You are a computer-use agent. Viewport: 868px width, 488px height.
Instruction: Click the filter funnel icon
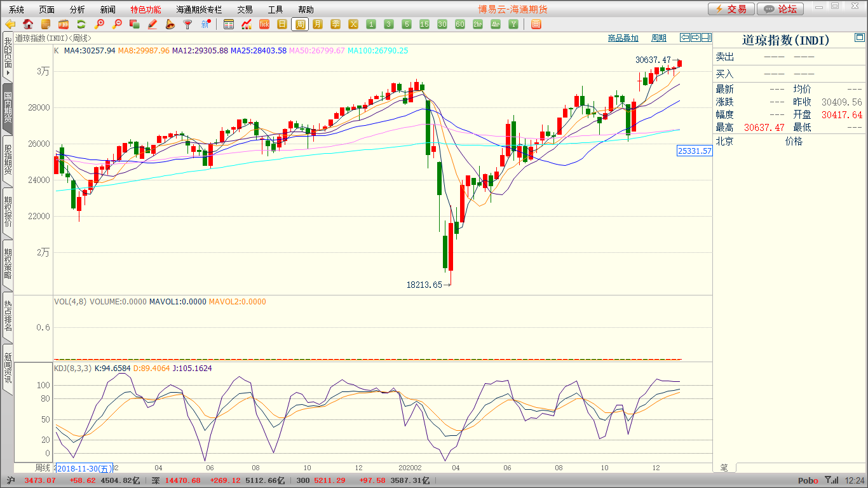pyautogui.click(x=187, y=24)
